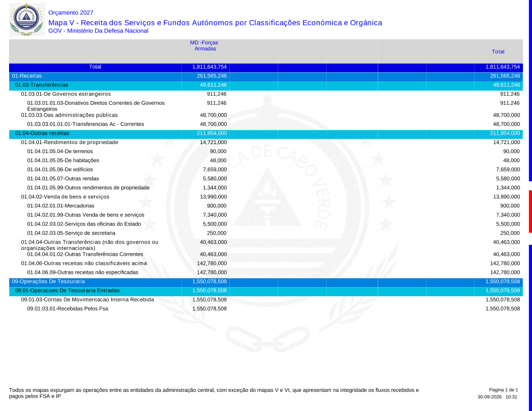Select the '01-Receitas' row label
Screen dimensions: 532x411
(27, 76)
